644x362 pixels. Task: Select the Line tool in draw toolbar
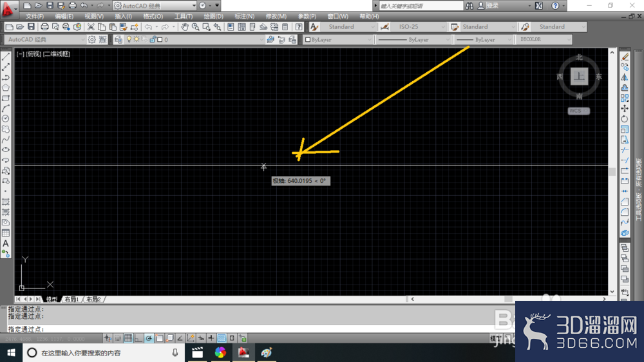click(6, 57)
